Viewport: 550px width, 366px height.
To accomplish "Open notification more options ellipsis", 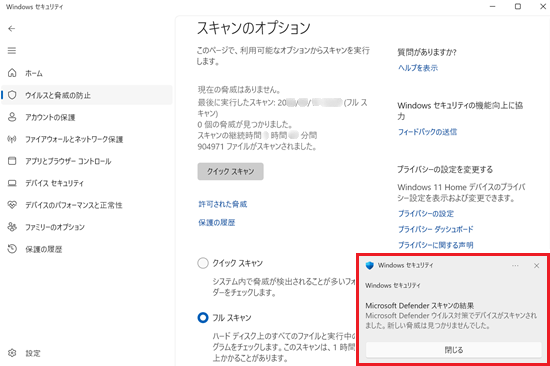I will [x=515, y=266].
